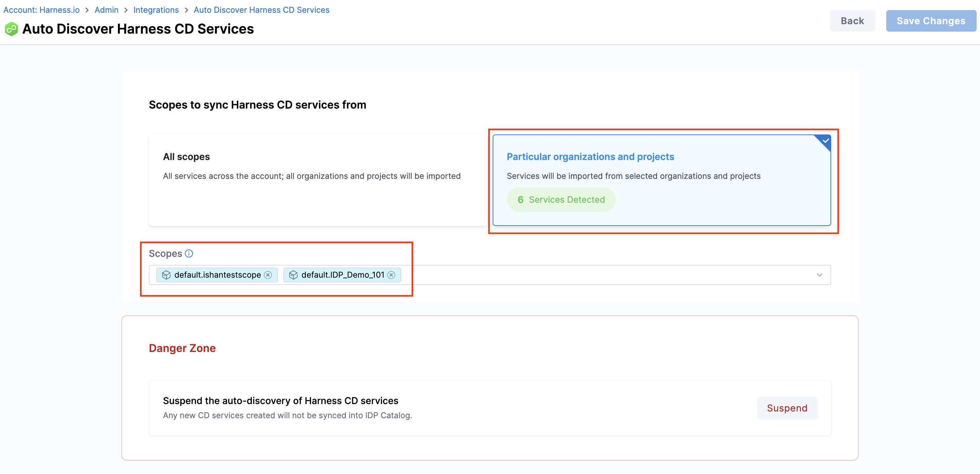Image resolution: width=980 pixels, height=474 pixels.
Task: Open Account: Harness.io breadcrumb
Action: pyautogui.click(x=41, y=10)
